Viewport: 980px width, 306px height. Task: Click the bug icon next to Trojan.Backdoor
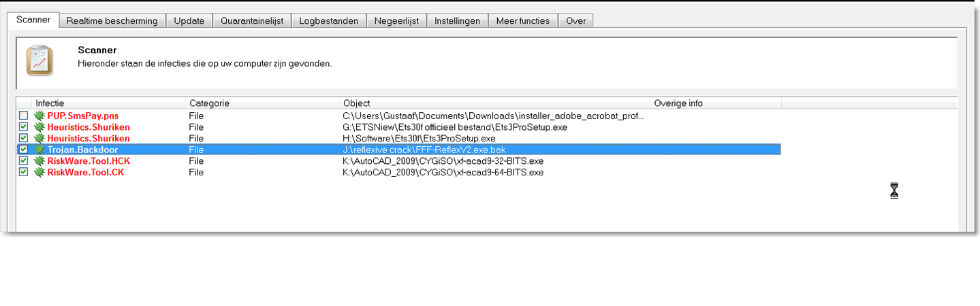(x=39, y=150)
